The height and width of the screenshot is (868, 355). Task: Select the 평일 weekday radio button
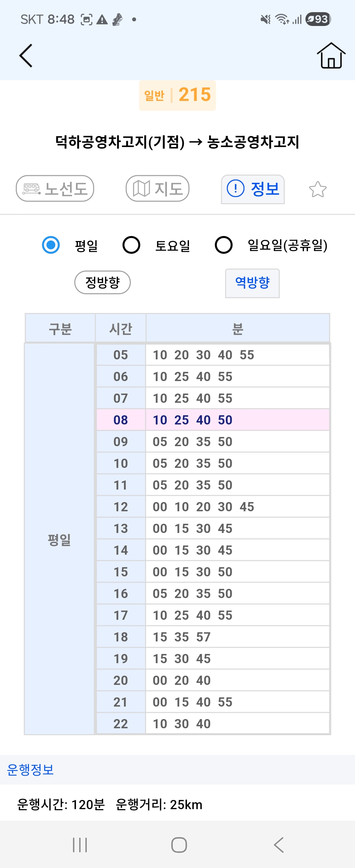pos(51,245)
